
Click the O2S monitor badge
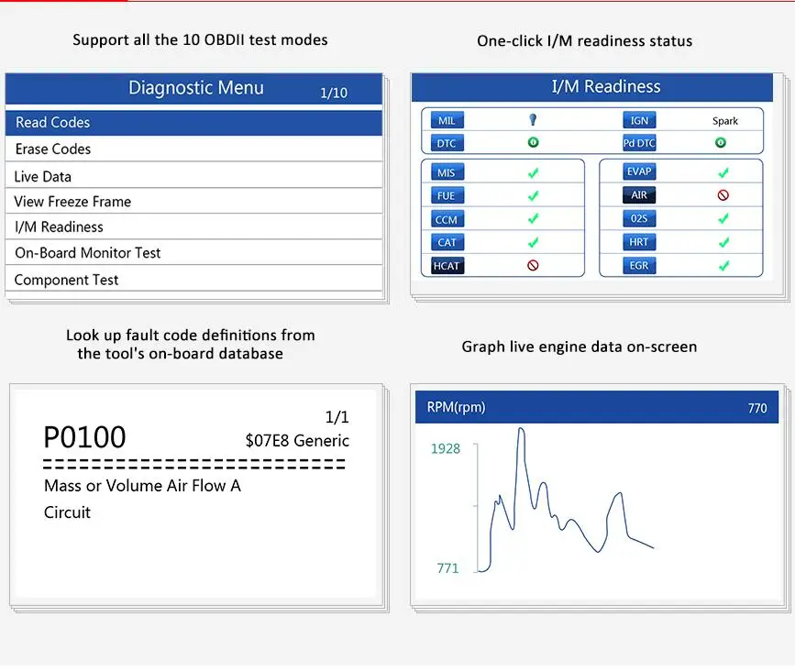point(639,218)
